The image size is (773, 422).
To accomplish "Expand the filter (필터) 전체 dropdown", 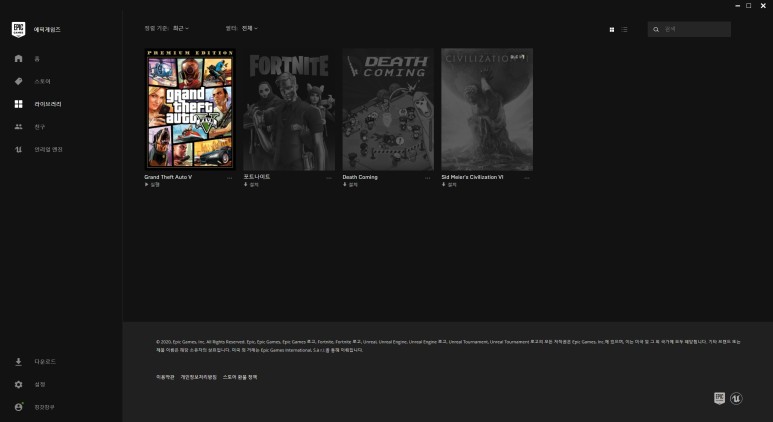I will [249, 29].
